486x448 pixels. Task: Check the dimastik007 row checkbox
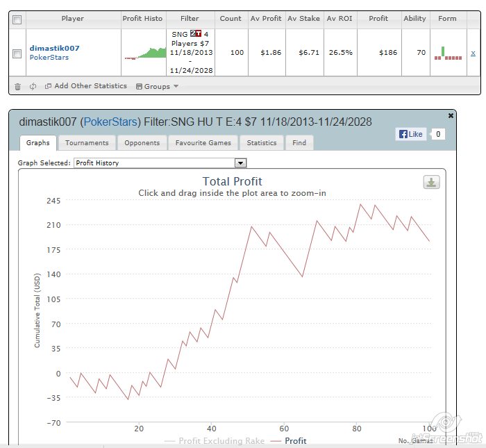(17, 53)
